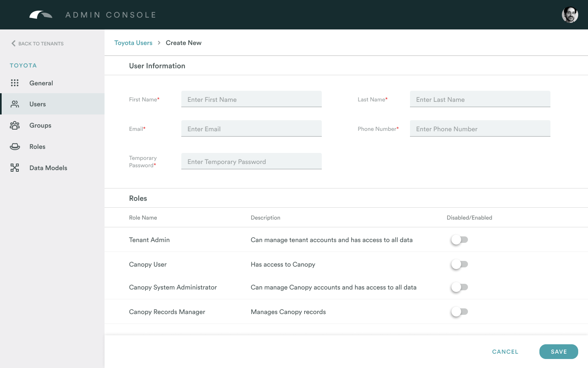
Task: Click the Tenant Admin role name
Action: [x=149, y=240]
